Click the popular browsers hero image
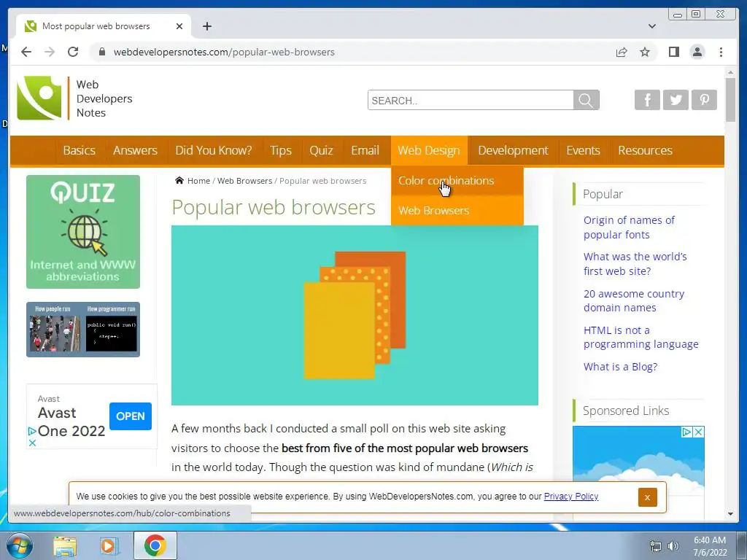This screenshot has width=747, height=560. click(x=355, y=315)
